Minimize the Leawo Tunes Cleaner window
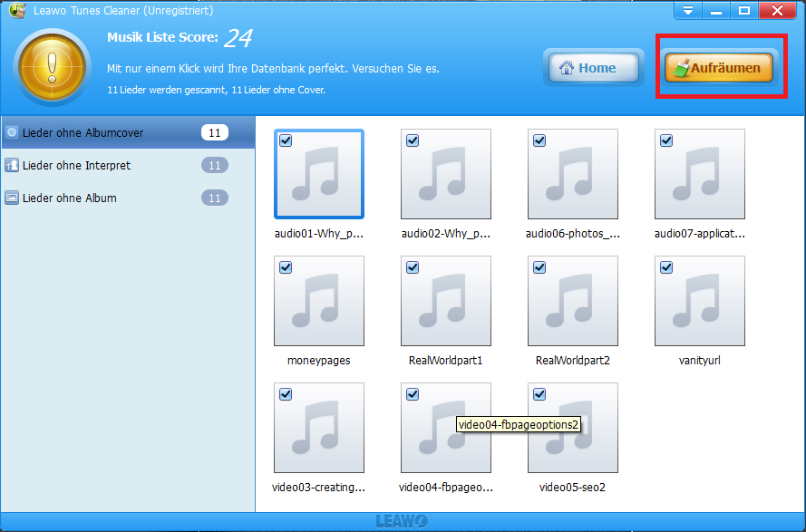 716,10
